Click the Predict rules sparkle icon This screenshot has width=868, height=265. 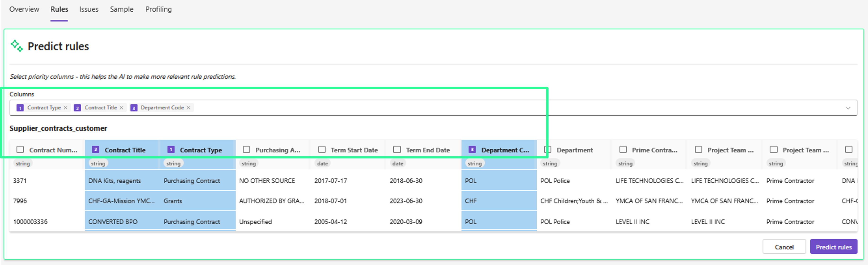click(17, 46)
